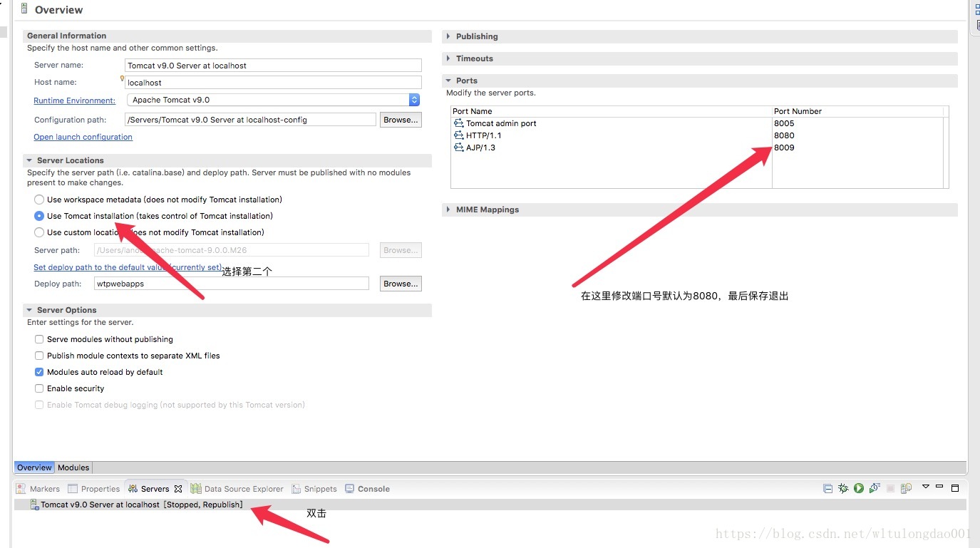Click the Publish to server icon
980x548 pixels.
tap(906, 488)
